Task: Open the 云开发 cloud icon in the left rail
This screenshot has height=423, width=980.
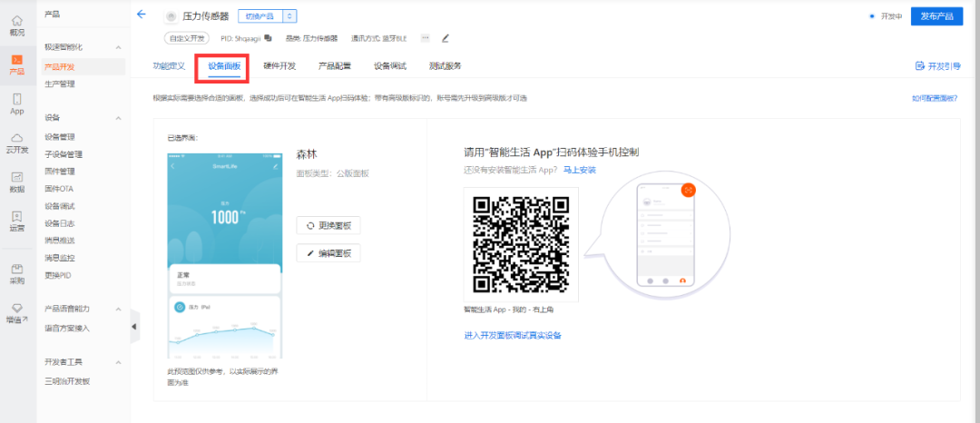Action: click(17, 137)
